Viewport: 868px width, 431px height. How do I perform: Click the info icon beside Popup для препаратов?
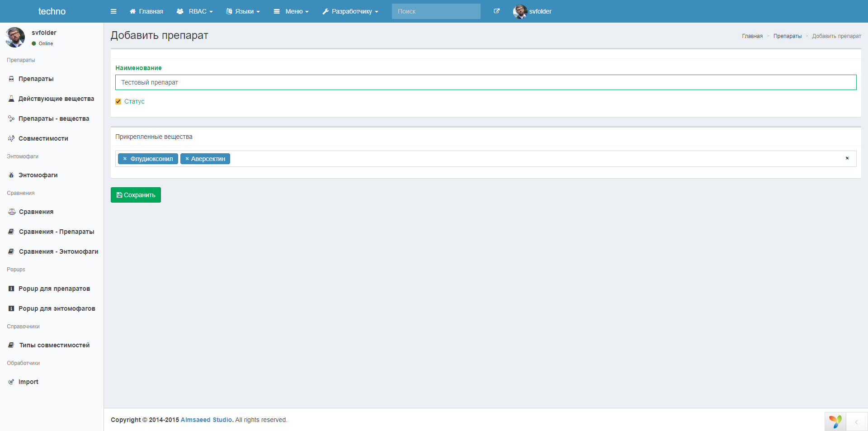click(x=11, y=289)
